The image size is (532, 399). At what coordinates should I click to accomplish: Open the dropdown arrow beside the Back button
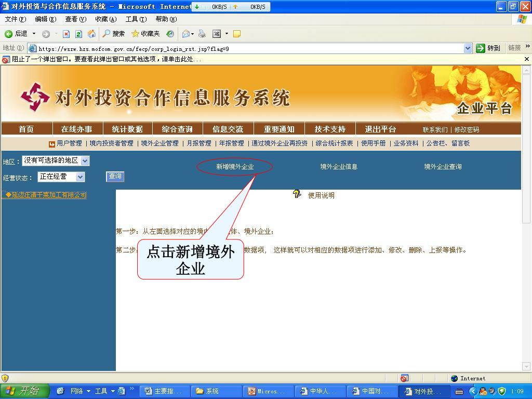pyautogui.click(x=34, y=34)
